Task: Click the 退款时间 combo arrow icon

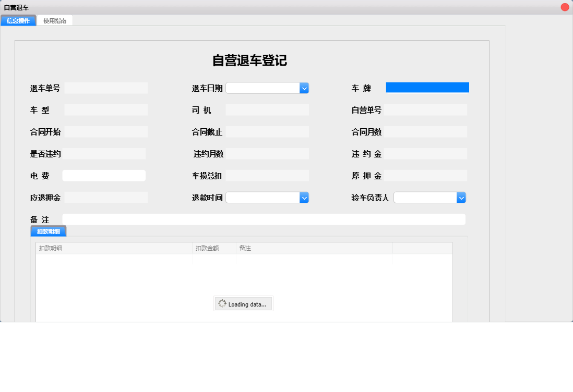Action: 304,197
